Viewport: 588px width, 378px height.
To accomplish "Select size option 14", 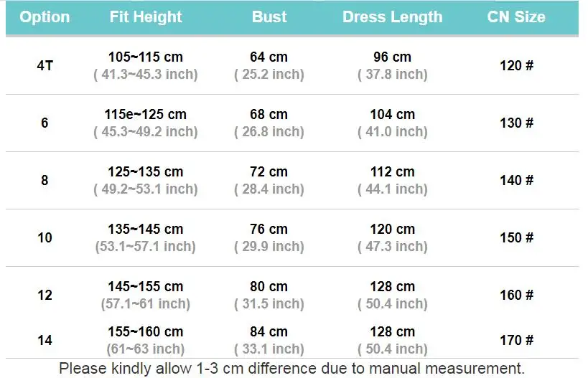I will [45, 340].
